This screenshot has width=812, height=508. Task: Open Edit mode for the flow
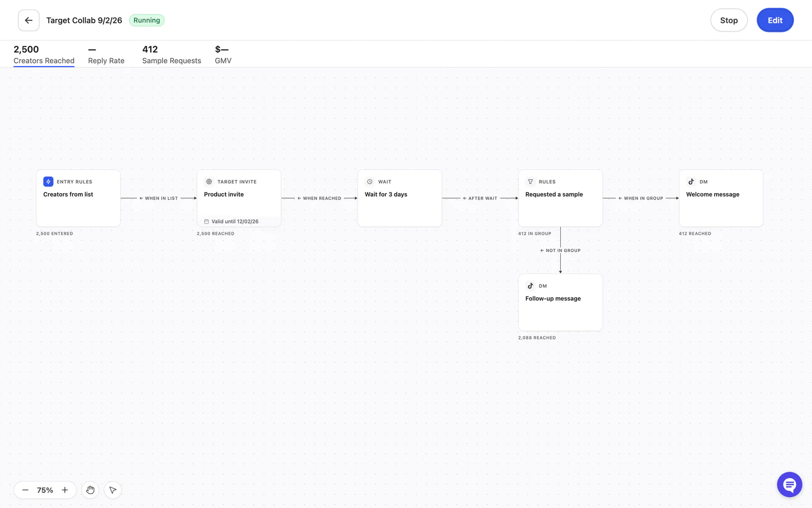[775, 20]
